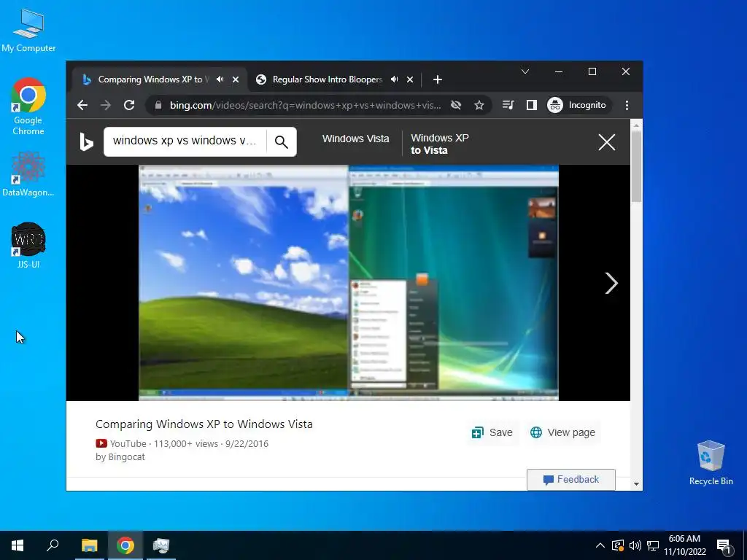Close the Bing video overlay
The width and height of the screenshot is (747, 560).
(x=606, y=142)
